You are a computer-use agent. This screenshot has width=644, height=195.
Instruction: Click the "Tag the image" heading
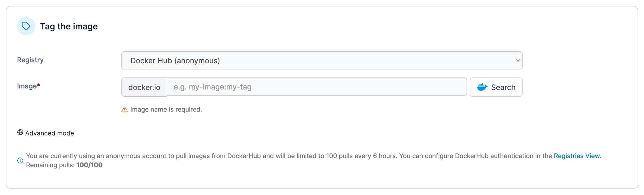[69, 26]
